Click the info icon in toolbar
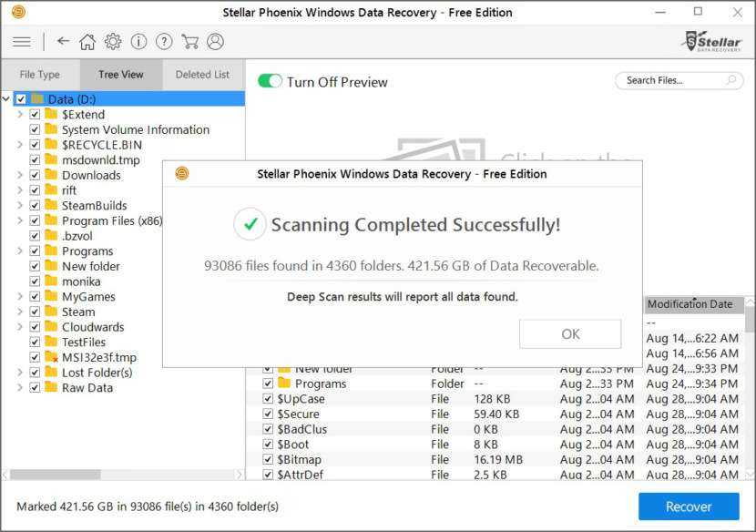The height and width of the screenshot is (532, 756). (138, 42)
